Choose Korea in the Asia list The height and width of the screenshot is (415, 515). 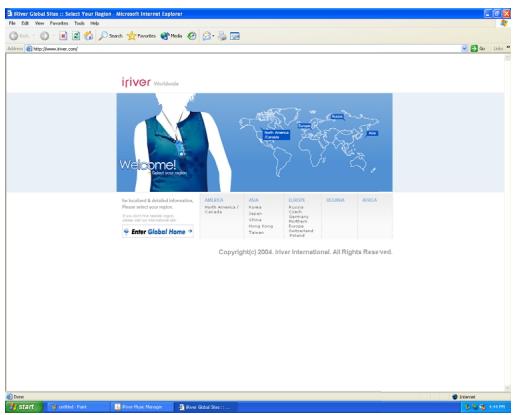point(255,207)
